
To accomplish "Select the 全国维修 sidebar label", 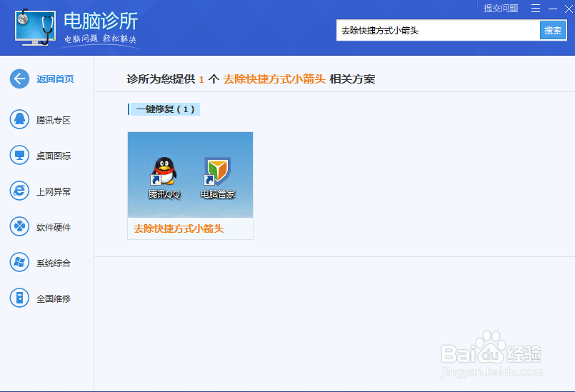I will (54, 298).
